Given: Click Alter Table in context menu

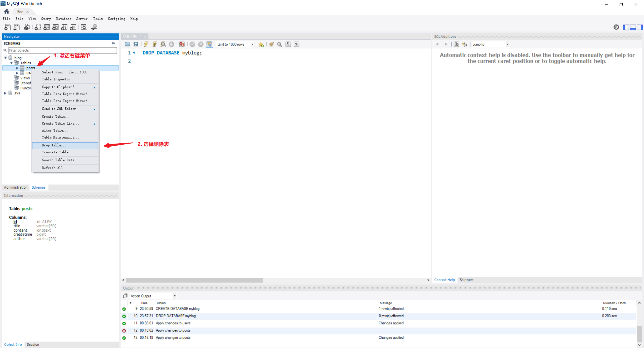Looking at the screenshot, I should coord(65,130).
